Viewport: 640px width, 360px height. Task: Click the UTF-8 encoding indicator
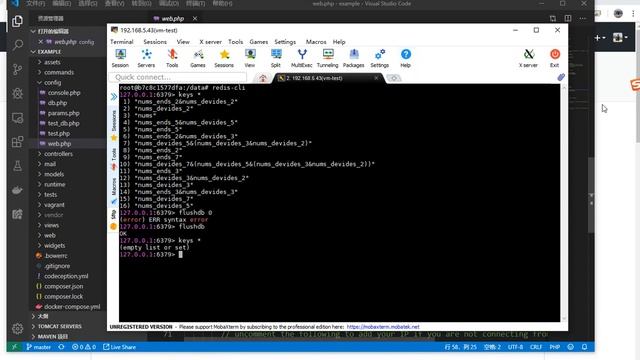point(515,347)
